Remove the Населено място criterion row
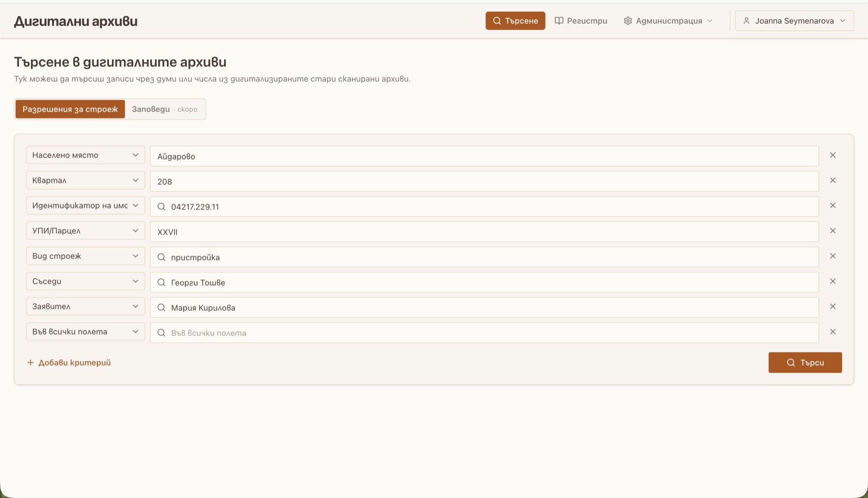Image resolution: width=868 pixels, height=498 pixels. pyautogui.click(x=833, y=155)
